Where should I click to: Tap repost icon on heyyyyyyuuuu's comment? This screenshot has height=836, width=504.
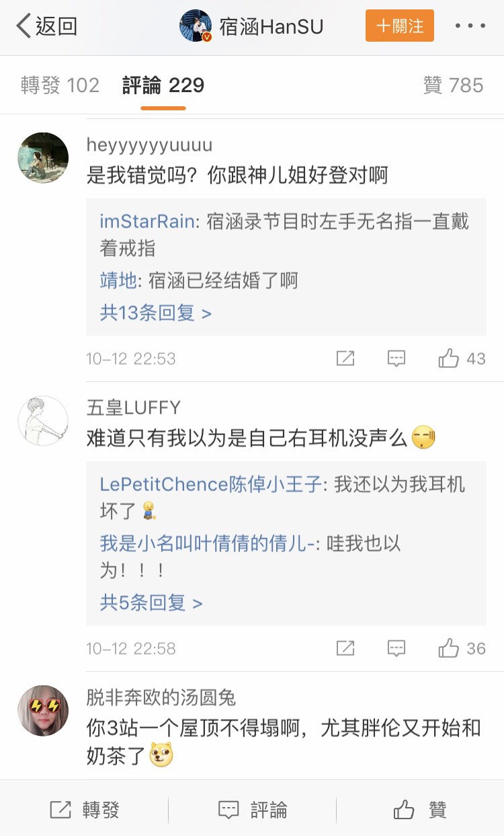point(345,359)
